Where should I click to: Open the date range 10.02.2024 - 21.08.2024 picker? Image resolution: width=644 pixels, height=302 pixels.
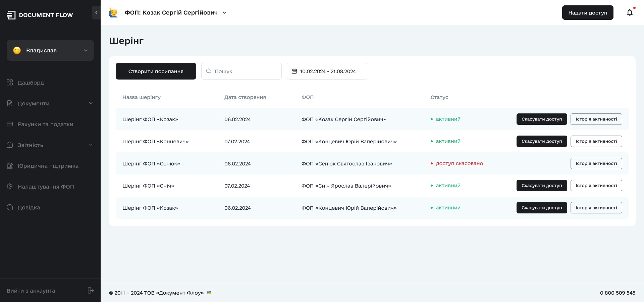click(327, 71)
